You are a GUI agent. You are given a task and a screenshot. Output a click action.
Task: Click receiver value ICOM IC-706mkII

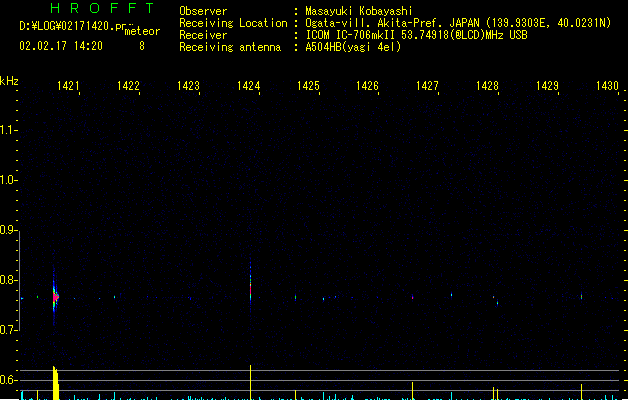point(350,35)
